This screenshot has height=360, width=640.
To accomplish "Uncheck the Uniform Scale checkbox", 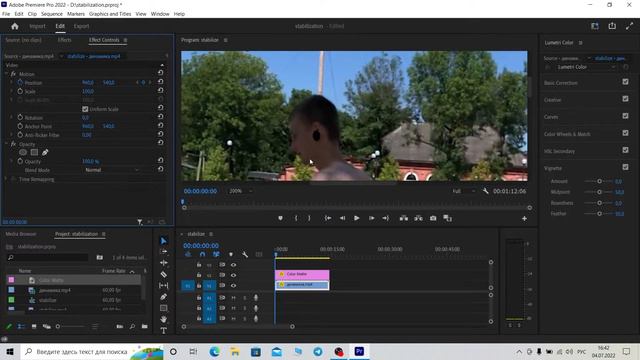I will (85, 109).
